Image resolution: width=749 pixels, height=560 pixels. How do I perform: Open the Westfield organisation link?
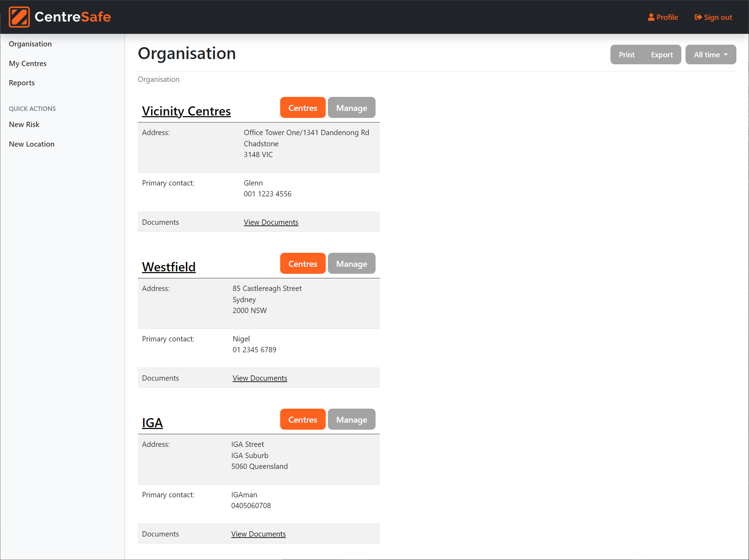tap(169, 267)
